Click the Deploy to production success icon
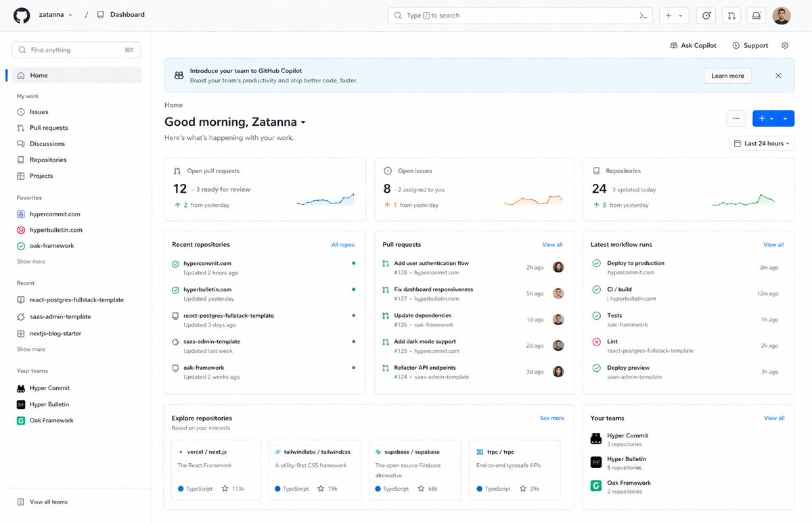The height and width of the screenshot is (524, 812). [596, 264]
